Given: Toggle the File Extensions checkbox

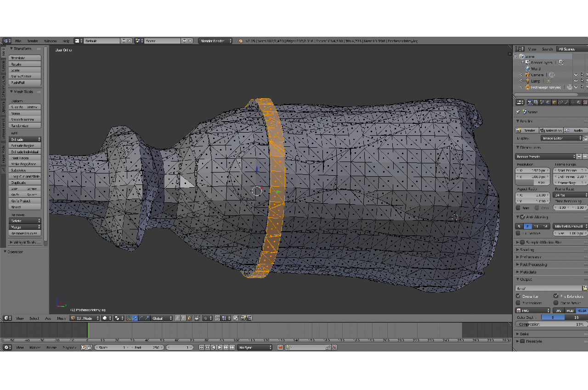Looking at the screenshot, I should coord(556,296).
